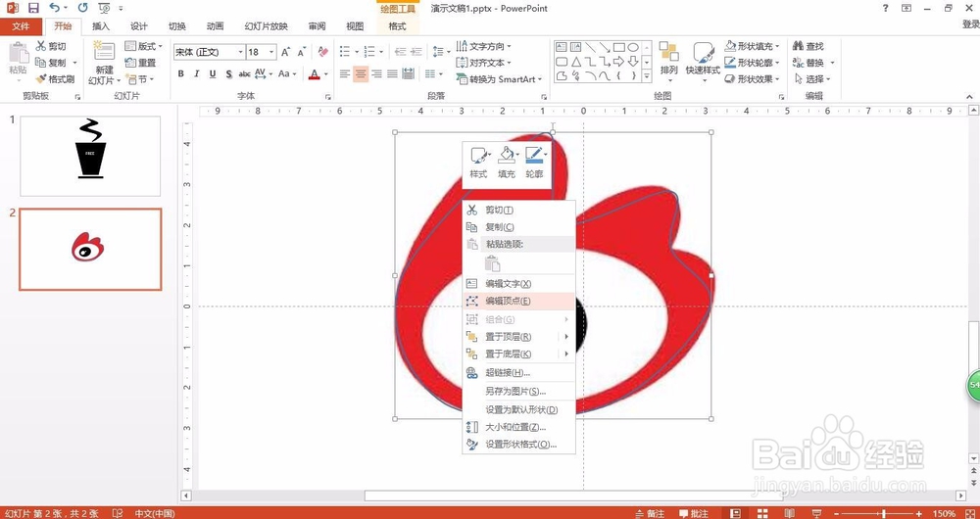Open the Shape Effects (形状效果) dropdown
This screenshot has width=980, height=519.
pos(752,79)
